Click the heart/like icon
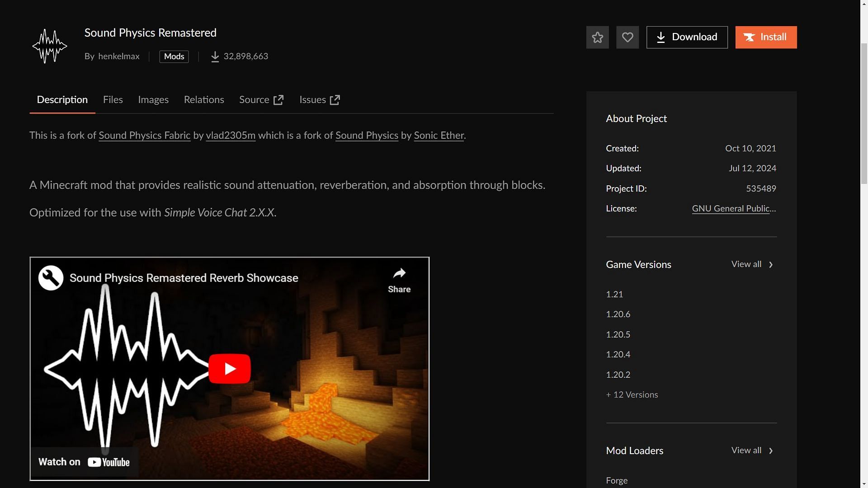The height and width of the screenshot is (488, 868). [627, 37]
